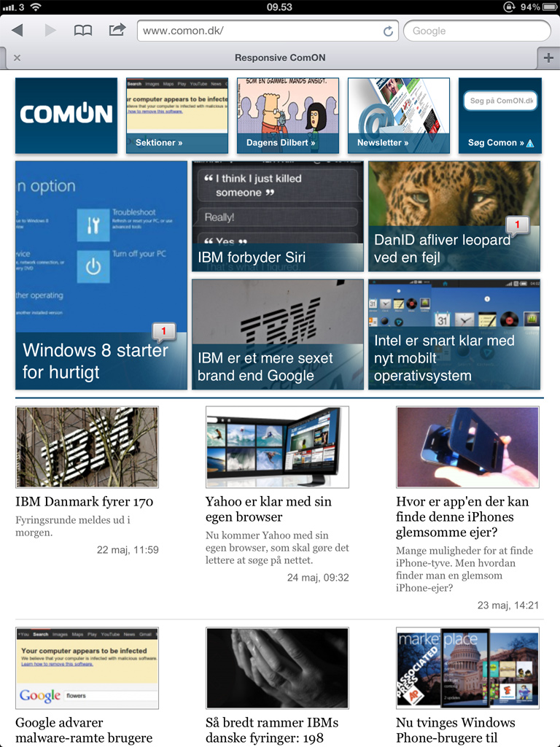Reload the page with refresh icon
Viewport: 560px width, 747px height.
388,31
